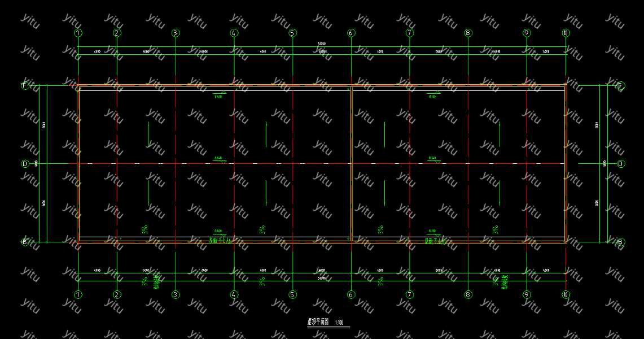Viewport: 644px width, 339px height.
Task: Click axis bubble F on right side
Action: (x=621, y=86)
